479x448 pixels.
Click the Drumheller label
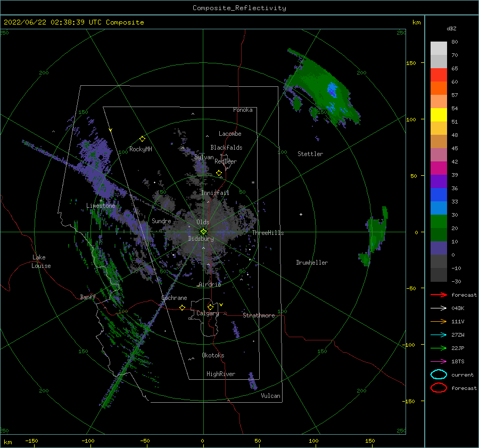[312, 263]
